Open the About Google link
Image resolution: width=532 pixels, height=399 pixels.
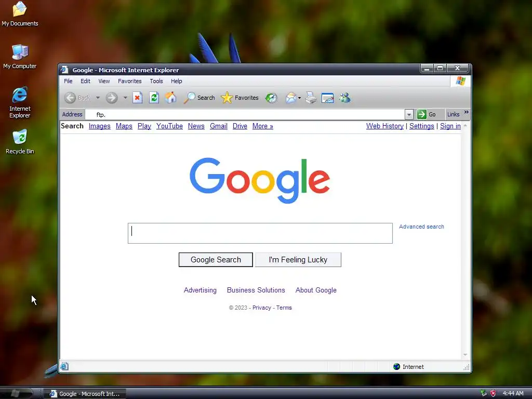[x=316, y=290]
